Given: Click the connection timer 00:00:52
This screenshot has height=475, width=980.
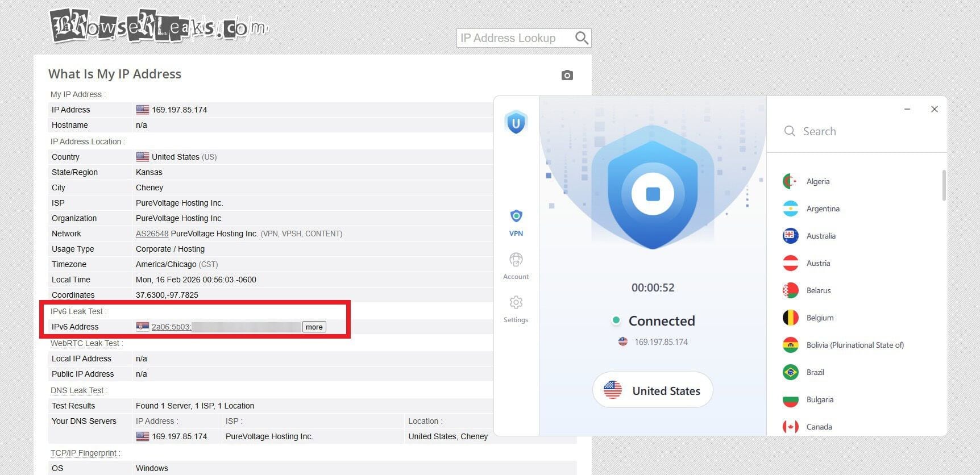Looking at the screenshot, I should (653, 287).
